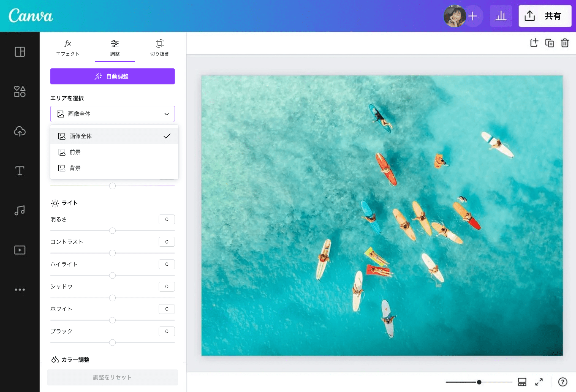Click the delete (trash) icon above the canvas
The image size is (576, 392).
tap(565, 43)
